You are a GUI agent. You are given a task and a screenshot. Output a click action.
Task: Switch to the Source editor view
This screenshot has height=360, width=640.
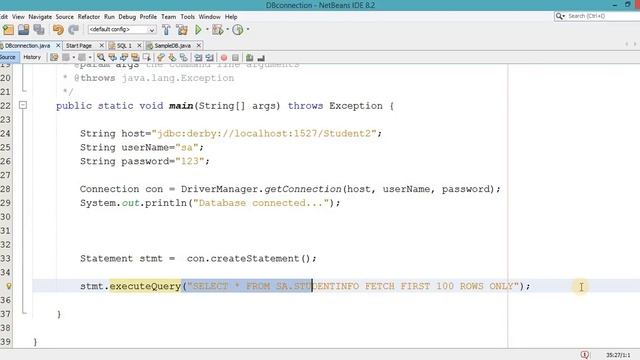point(8,58)
